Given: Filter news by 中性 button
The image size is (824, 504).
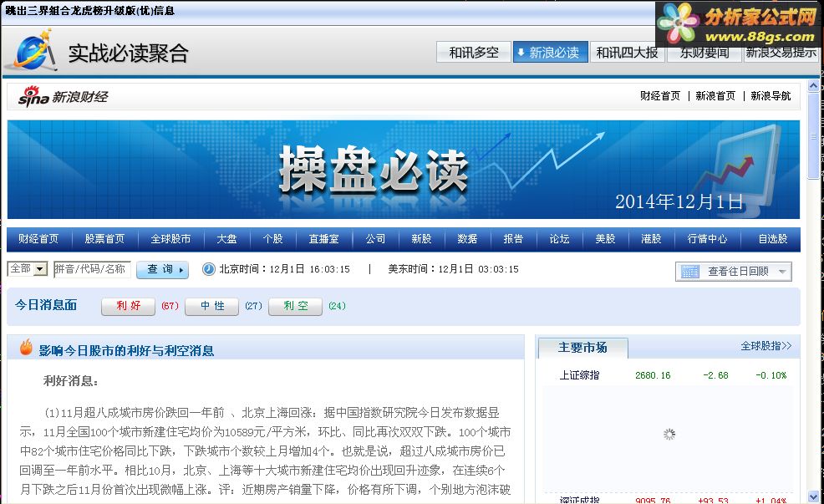Looking at the screenshot, I should (x=211, y=306).
